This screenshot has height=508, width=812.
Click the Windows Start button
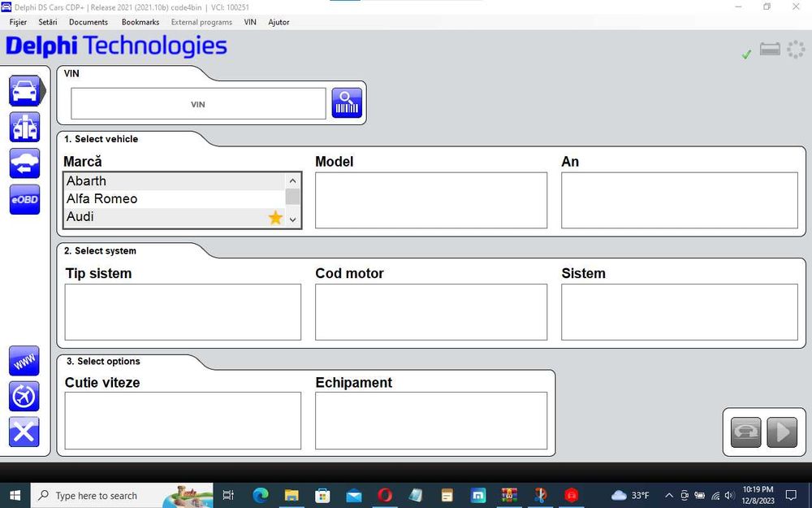coord(15,496)
